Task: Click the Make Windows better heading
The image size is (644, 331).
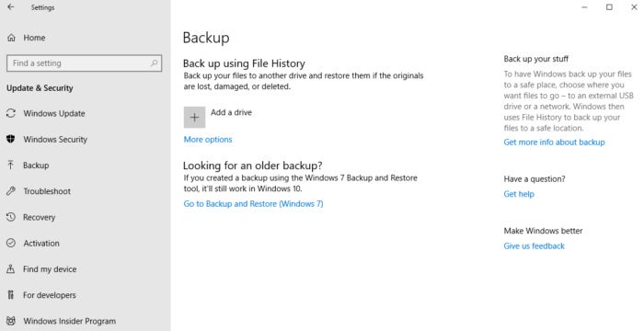Action: tap(543, 231)
